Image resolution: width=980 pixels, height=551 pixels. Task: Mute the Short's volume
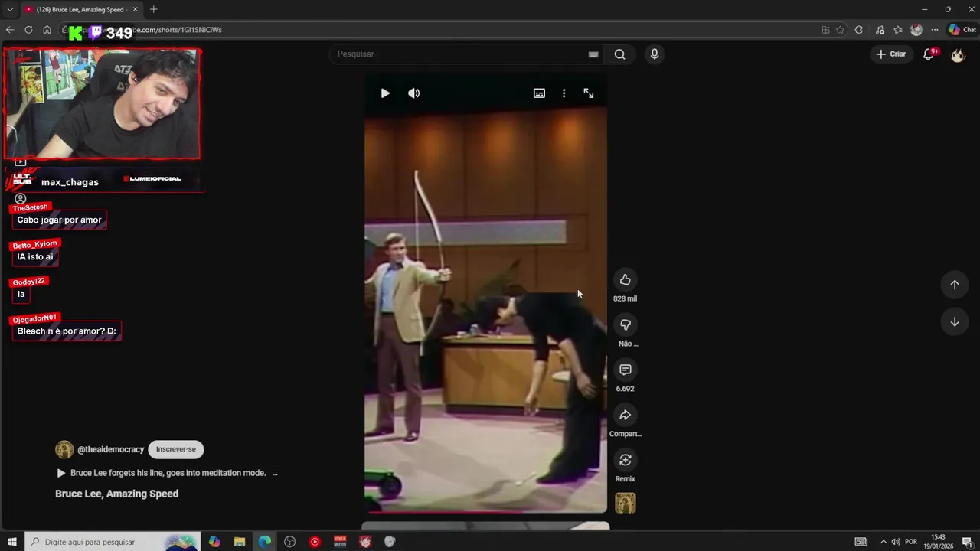tap(413, 93)
